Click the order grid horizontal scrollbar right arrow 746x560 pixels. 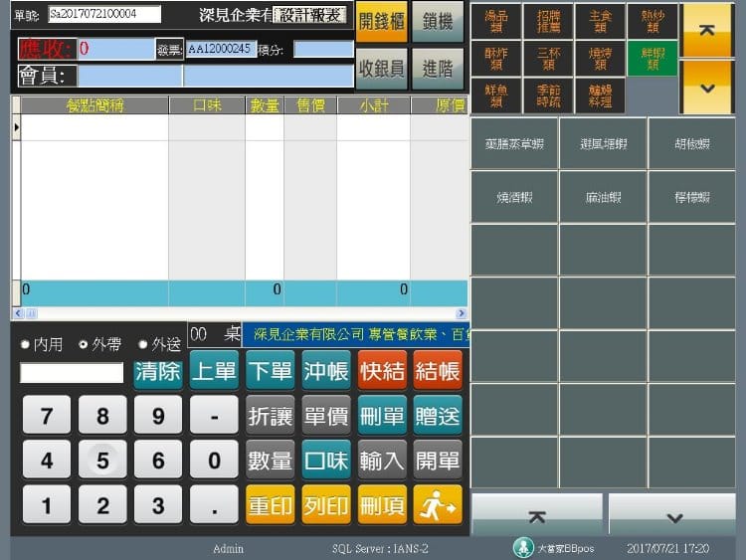[x=461, y=313]
